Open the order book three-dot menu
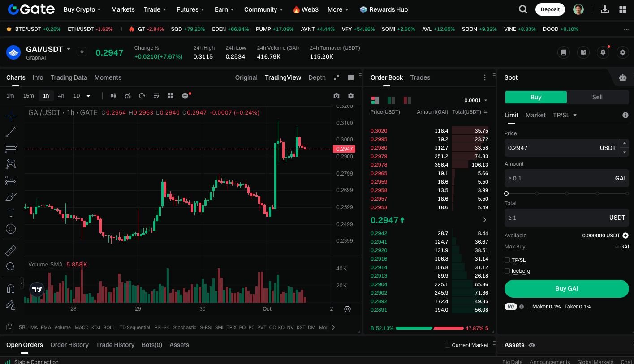This screenshot has width=634, height=364. click(x=484, y=77)
